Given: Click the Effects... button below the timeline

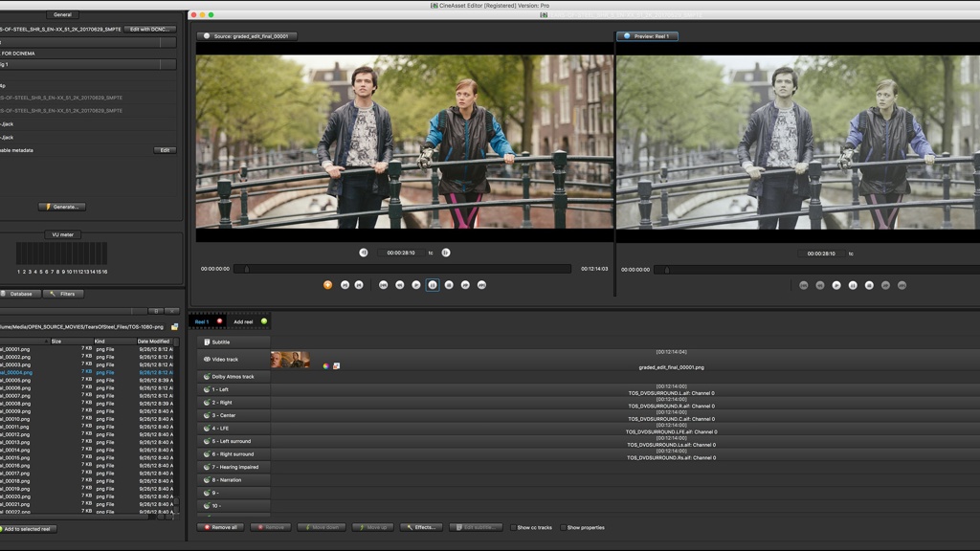Looking at the screenshot, I should click(x=421, y=527).
